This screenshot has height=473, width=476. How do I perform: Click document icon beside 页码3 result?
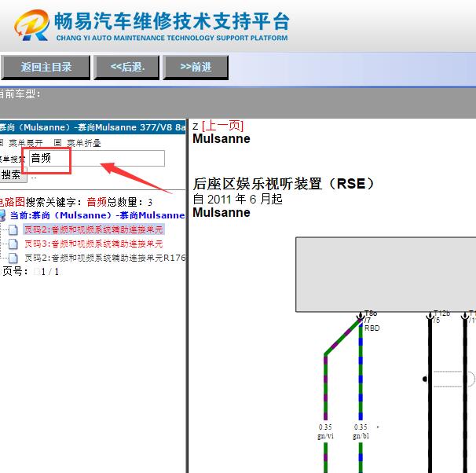[13, 244]
